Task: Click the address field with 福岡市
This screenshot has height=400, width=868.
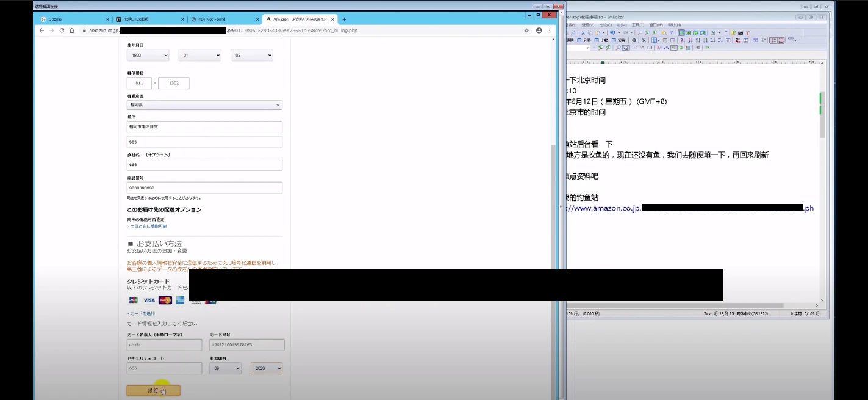Action: [204, 126]
